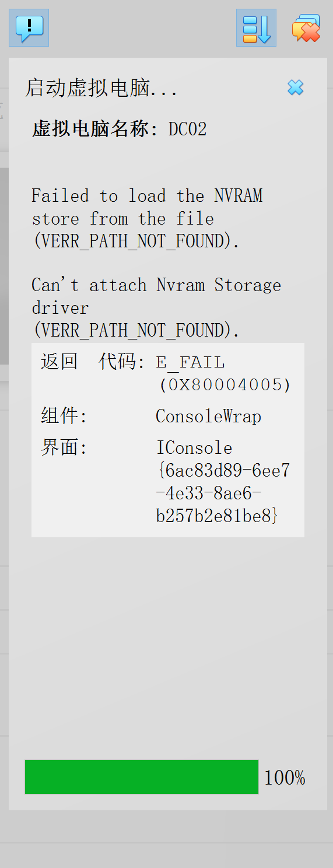Select the 组件 label
Viewport: 333px width, 868px height.
click(64, 416)
